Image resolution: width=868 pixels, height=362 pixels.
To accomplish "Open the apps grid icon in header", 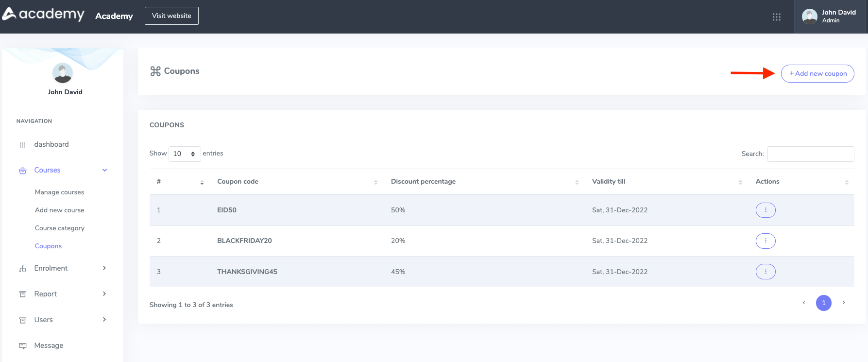I will pos(776,17).
